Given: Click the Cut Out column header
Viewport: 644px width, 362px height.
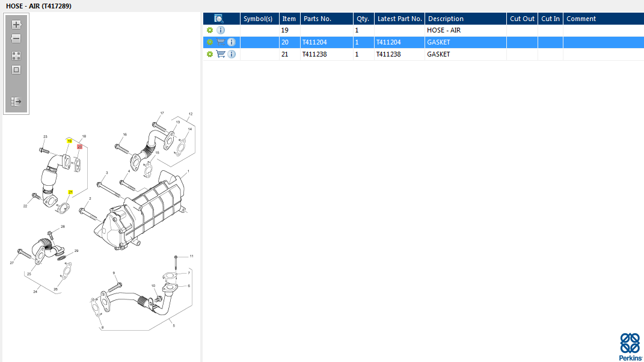Looking at the screenshot, I should pyautogui.click(x=522, y=19).
